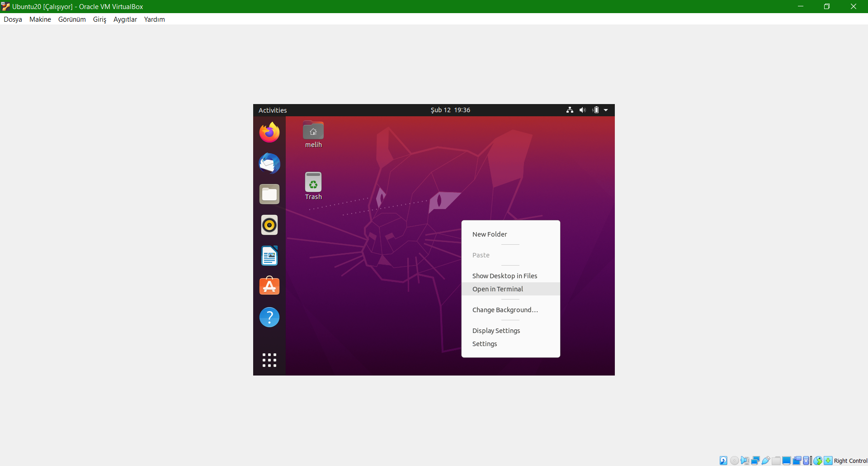Open LibreOffice Writer from the dock

point(269,256)
